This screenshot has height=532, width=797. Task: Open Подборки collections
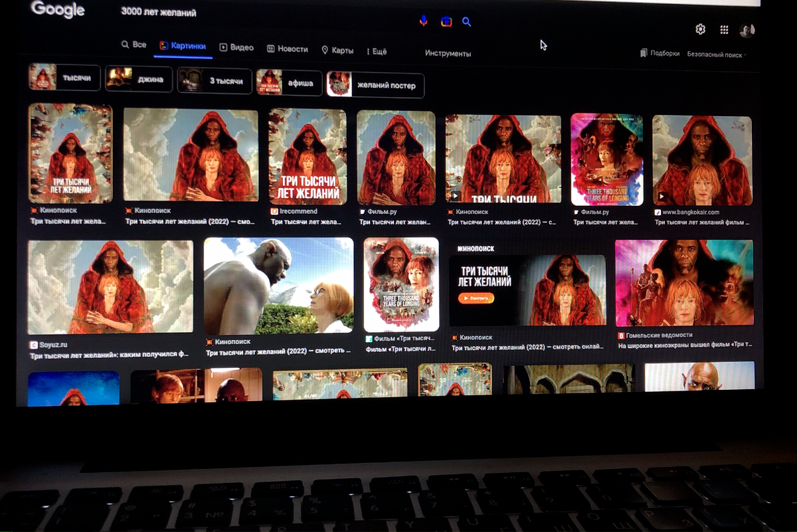[x=660, y=54]
